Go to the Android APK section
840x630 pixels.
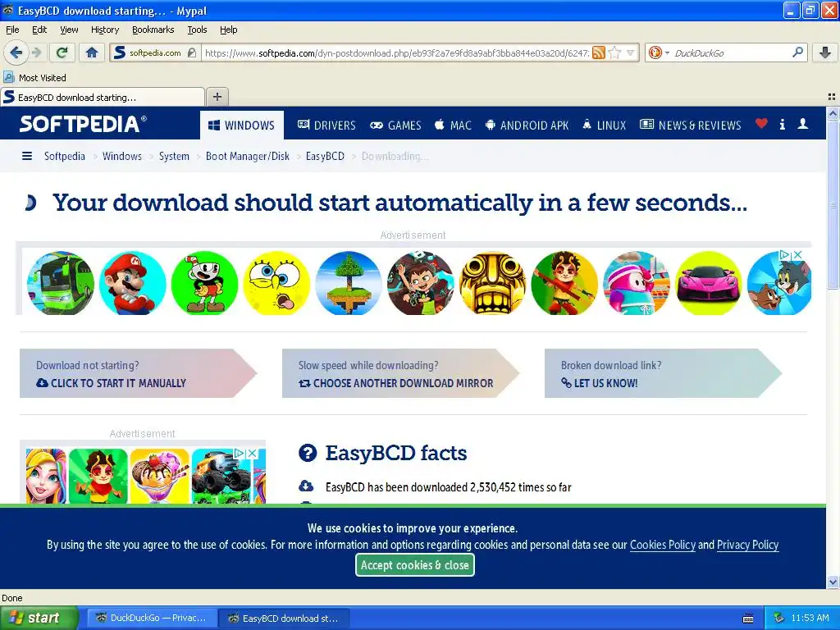(527, 125)
